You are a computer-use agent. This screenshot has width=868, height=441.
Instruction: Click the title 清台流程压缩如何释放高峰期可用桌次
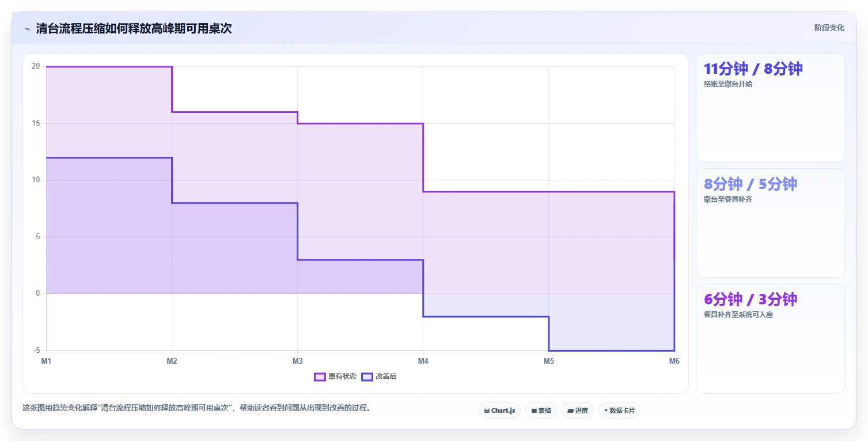point(134,28)
